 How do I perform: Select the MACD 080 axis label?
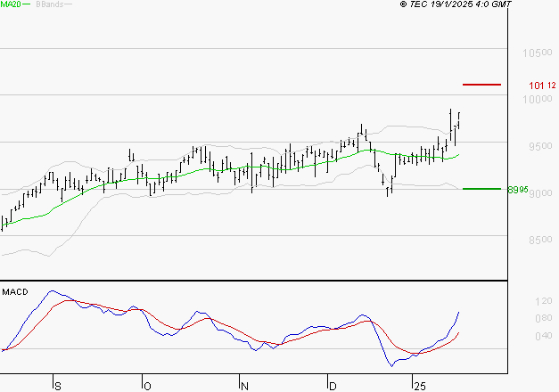click(544, 318)
